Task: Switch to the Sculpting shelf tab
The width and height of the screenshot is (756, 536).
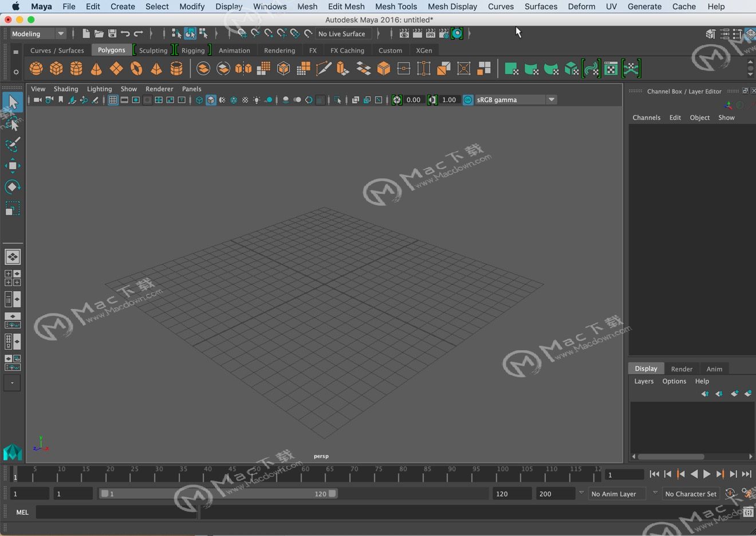Action: (x=153, y=50)
